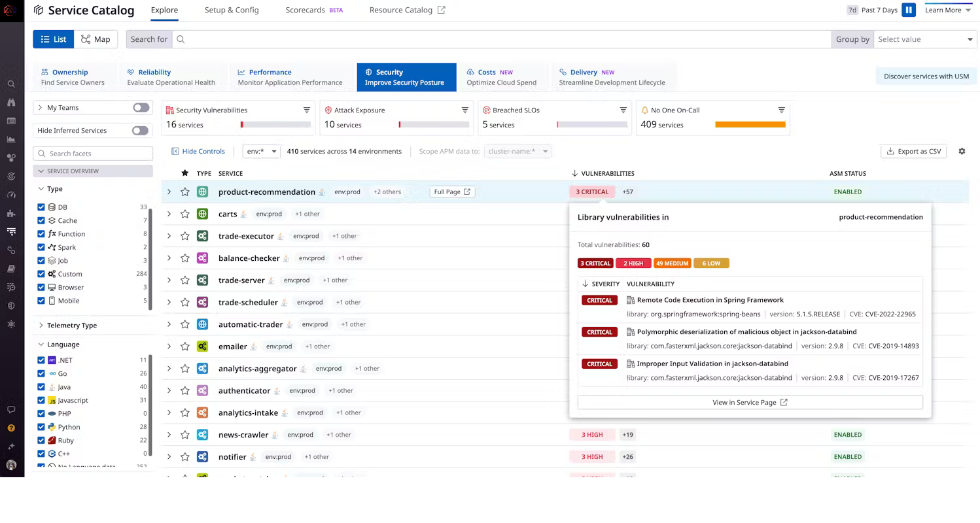Screen dimensions: 980x523
Task: Open the binoculars icon in sidebar
Action: pyautogui.click(x=11, y=102)
